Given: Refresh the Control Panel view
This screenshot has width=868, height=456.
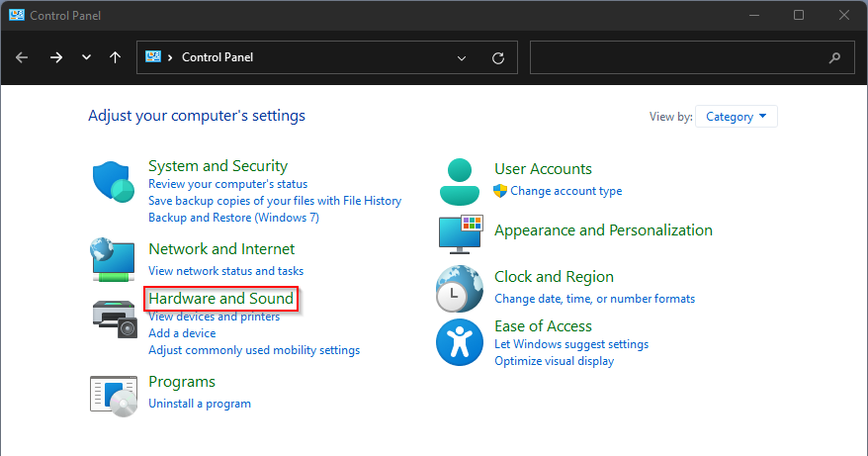Looking at the screenshot, I should point(498,57).
